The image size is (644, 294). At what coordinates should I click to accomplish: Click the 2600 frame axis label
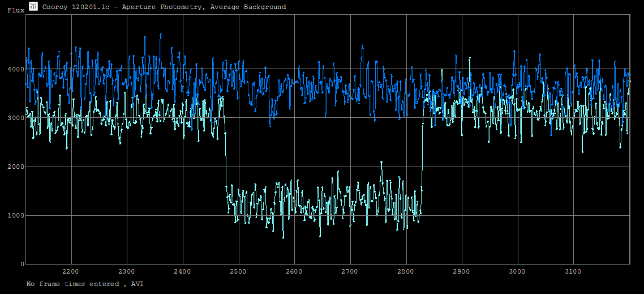[294, 272]
